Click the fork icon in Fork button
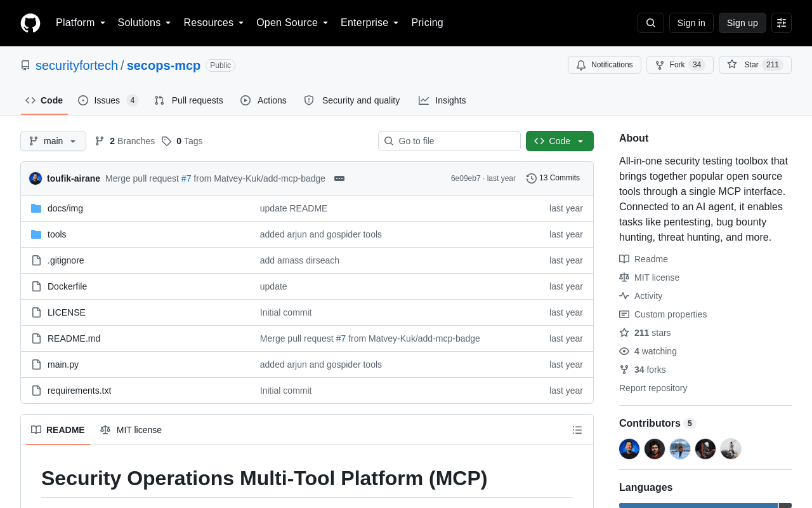The image size is (812, 508). pos(660,65)
